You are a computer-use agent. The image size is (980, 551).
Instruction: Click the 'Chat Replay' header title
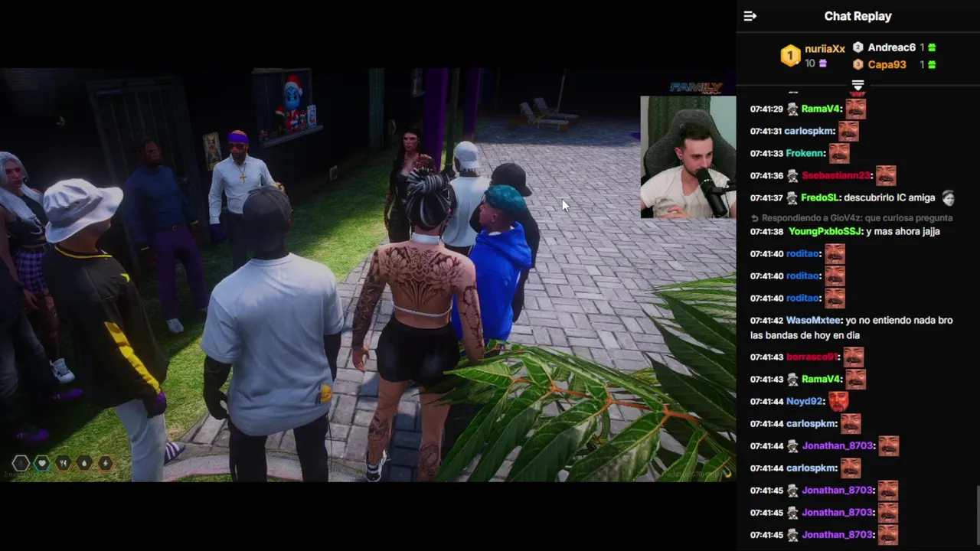(x=857, y=16)
